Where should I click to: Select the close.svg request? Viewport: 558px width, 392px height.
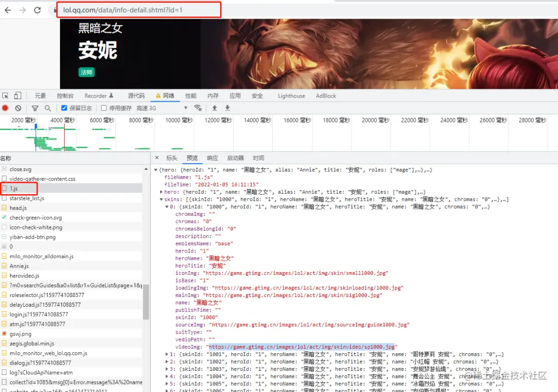[x=71, y=169]
